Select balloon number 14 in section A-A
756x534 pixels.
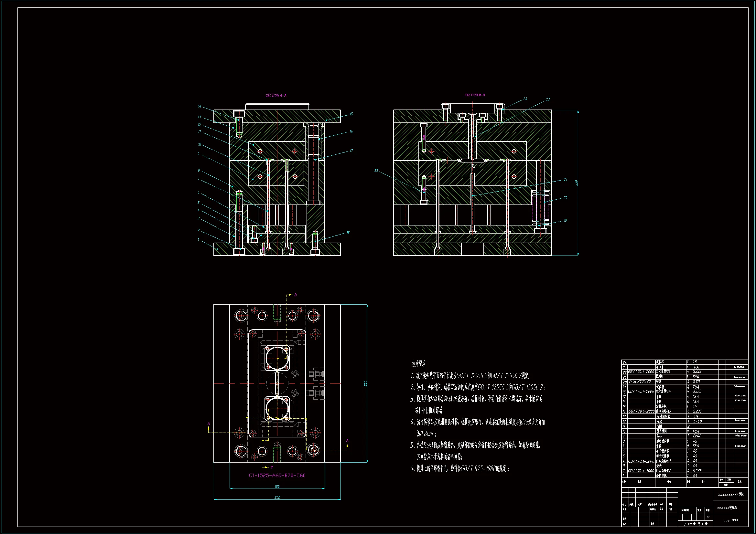200,106
